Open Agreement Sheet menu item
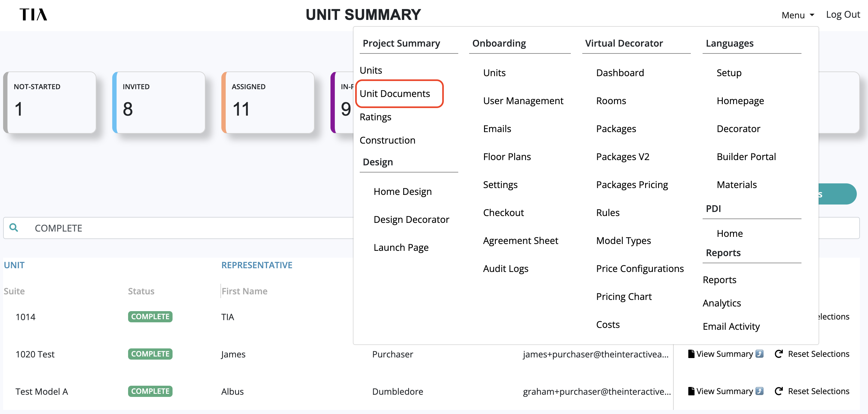868x414 pixels. tap(521, 241)
